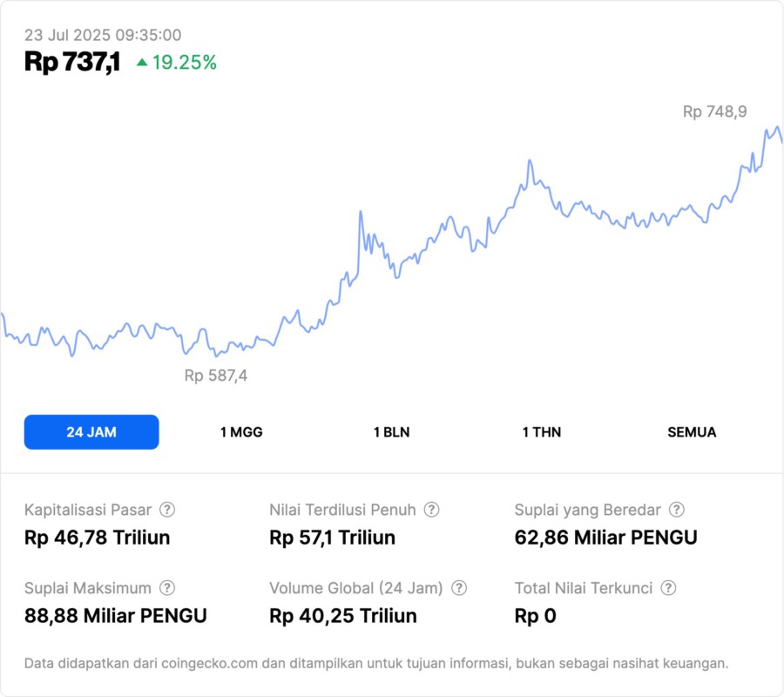
Task: Select the 24 JAM time range
Action: point(91,432)
